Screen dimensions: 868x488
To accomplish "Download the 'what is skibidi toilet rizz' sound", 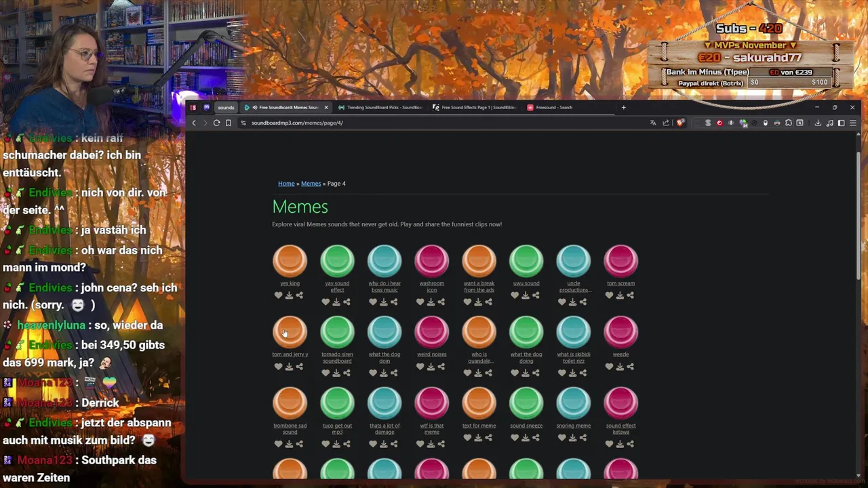I will pyautogui.click(x=572, y=373).
